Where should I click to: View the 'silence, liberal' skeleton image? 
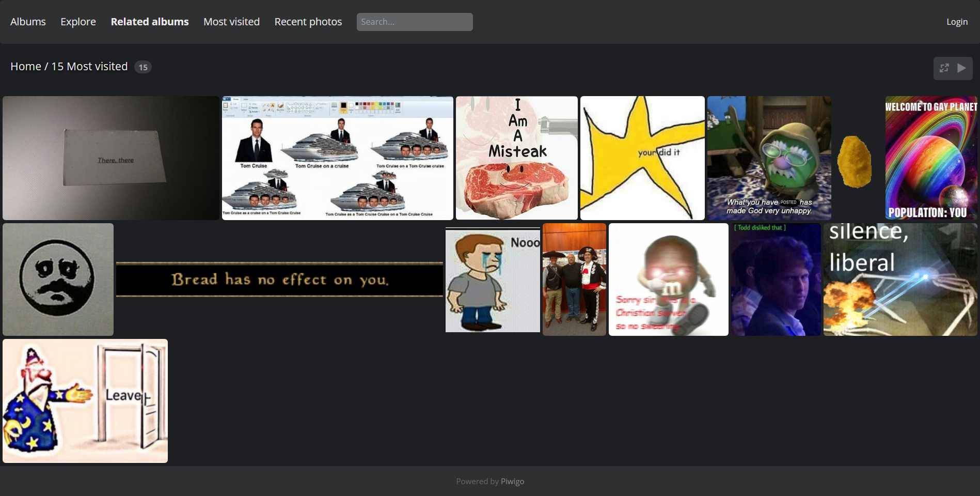(900, 280)
